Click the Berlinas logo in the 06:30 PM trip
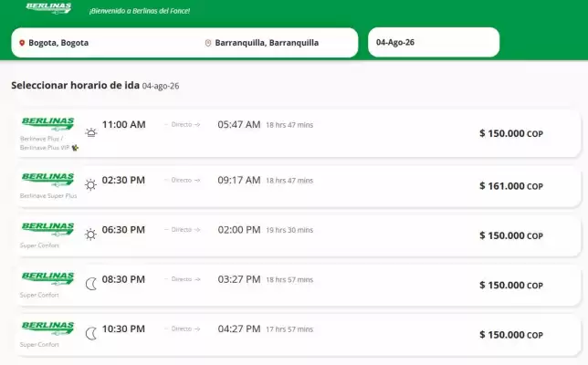This screenshot has width=588, height=365. pyautogui.click(x=47, y=229)
